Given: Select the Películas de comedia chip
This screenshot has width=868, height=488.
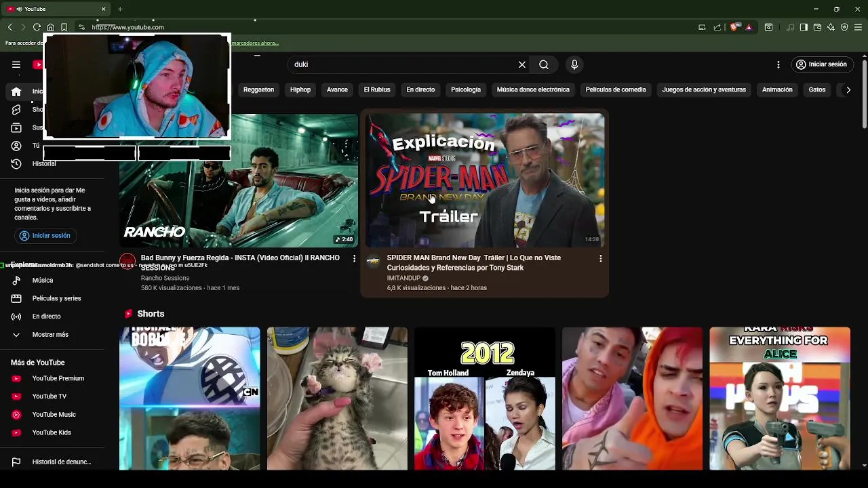Looking at the screenshot, I should point(616,89).
